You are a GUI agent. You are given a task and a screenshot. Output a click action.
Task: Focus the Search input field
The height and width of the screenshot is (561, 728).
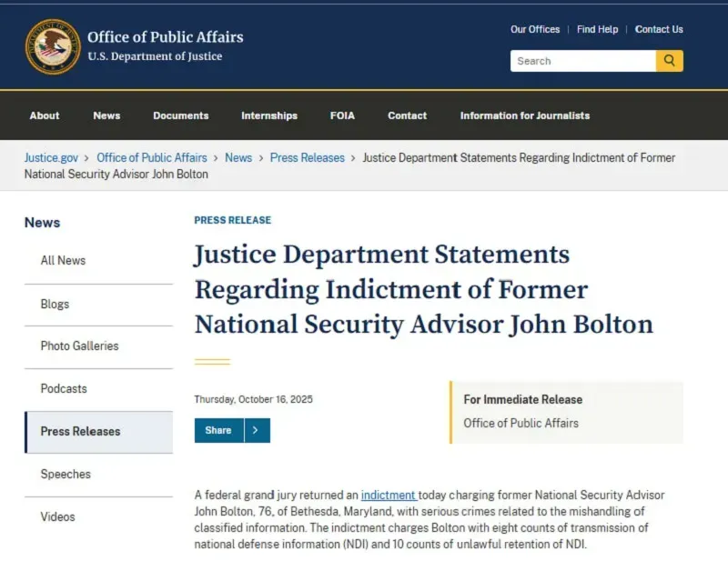pyautogui.click(x=582, y=61)
